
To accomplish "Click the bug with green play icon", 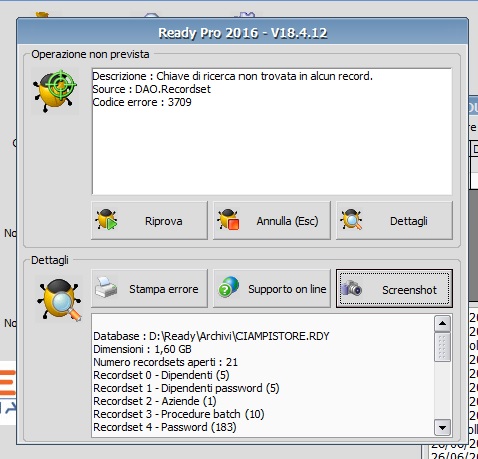I will 106,220.
